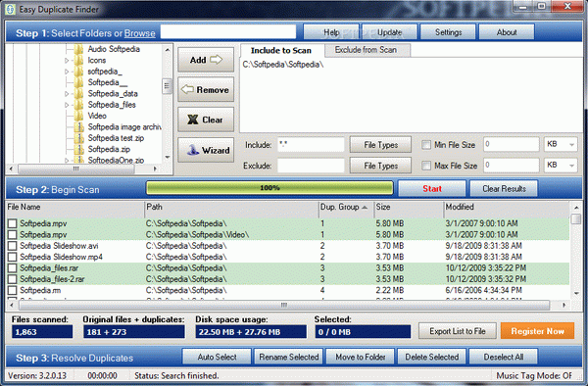Open the Update button
The height and width of the screenshot is (386, 588).
pos(390,32)
